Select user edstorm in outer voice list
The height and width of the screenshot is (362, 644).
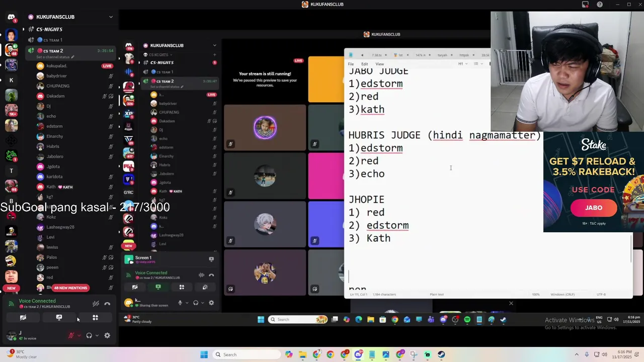click(x=54, y=126)
